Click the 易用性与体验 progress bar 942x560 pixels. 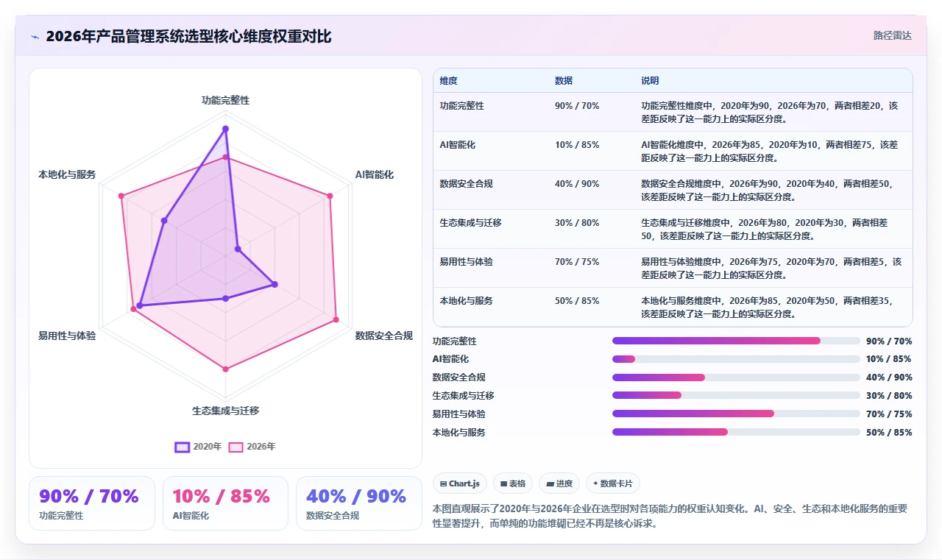click(x=736, y=414)
